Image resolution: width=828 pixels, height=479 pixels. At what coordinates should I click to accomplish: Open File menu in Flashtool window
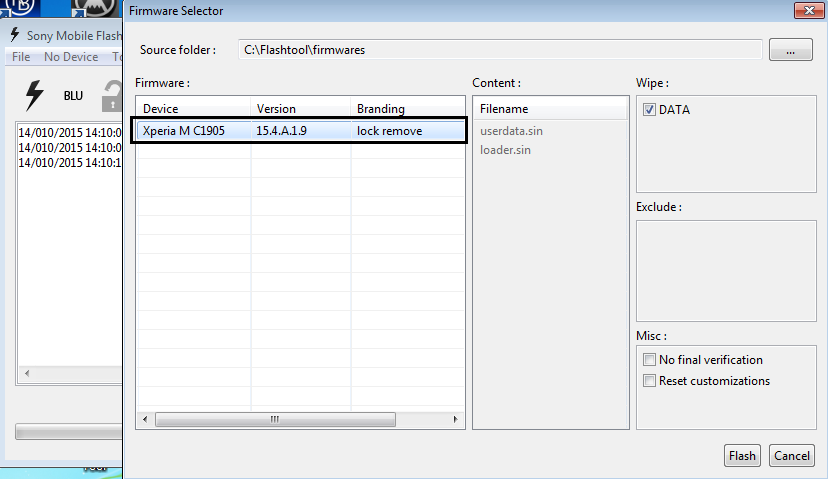(x=21, y=57)
